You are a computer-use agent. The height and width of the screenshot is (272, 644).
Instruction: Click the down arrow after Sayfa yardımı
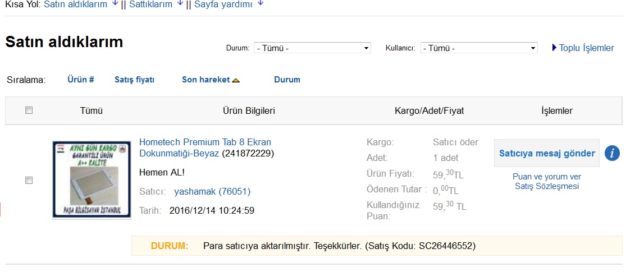260,4
